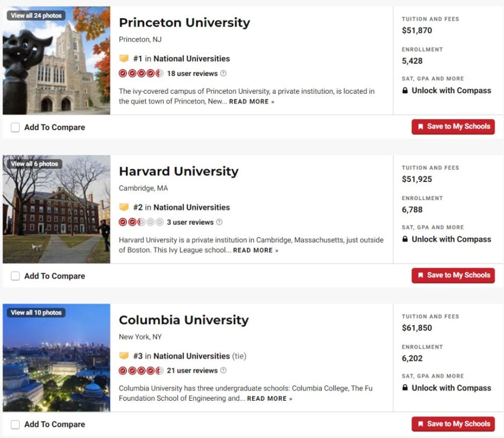The width and height of the screenshot is (504, 438).
Task: Click the lock icon in Columbia's Unlock with Compass
Action: [405, 388]
